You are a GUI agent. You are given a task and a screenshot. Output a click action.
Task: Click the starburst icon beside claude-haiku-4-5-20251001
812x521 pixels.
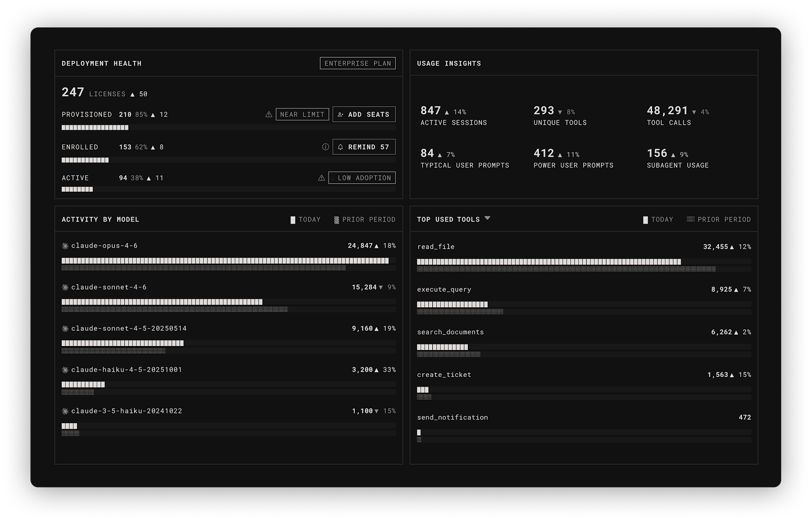coord(65,370)
